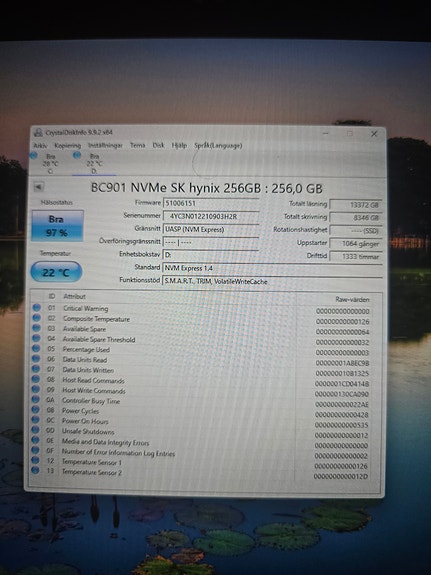Click the Firmware field showing 51006151

coord(211,203)
